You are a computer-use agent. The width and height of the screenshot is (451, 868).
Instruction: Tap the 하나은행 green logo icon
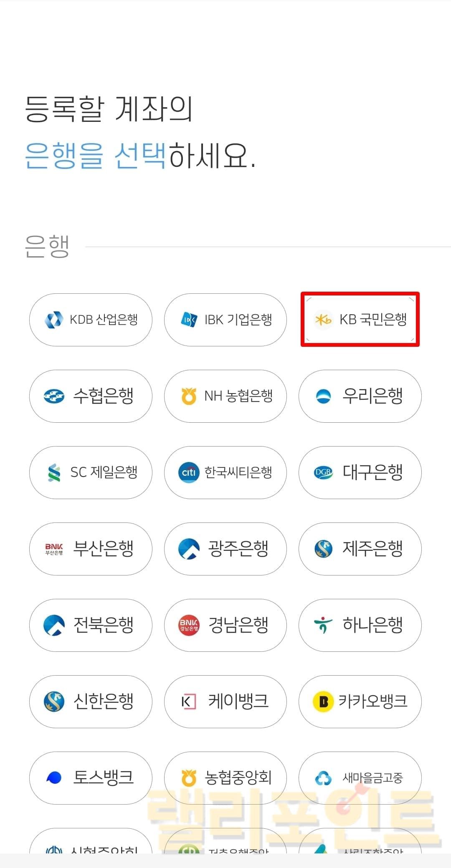pos(323,625)
